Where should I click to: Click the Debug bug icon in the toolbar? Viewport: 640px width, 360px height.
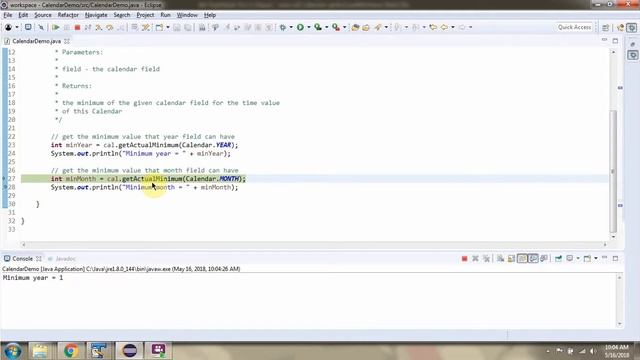pos(282,27)
